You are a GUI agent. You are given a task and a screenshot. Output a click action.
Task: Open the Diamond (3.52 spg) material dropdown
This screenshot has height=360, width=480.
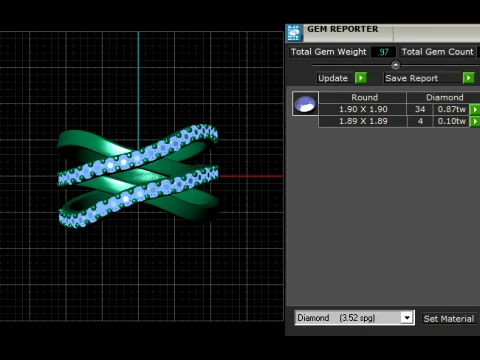(x=407, y=318)
